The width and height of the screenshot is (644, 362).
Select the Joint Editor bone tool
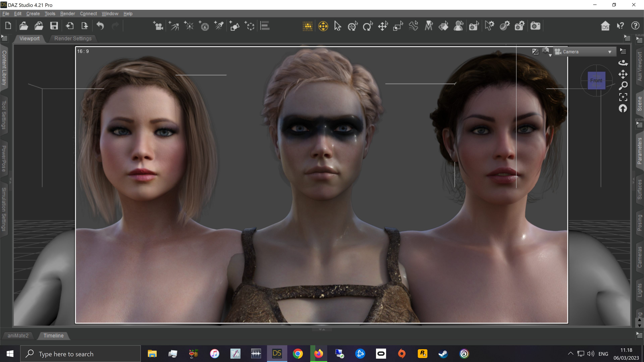tap(413, 26)
